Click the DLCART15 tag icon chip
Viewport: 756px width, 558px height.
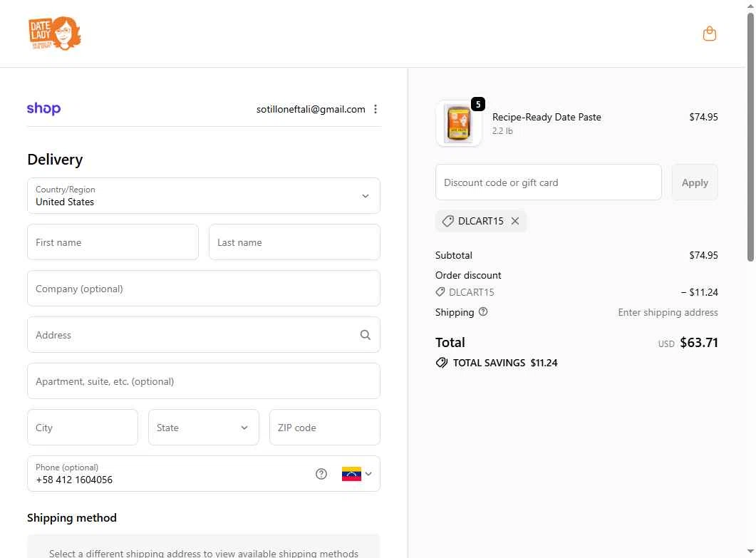click(448, 221)
